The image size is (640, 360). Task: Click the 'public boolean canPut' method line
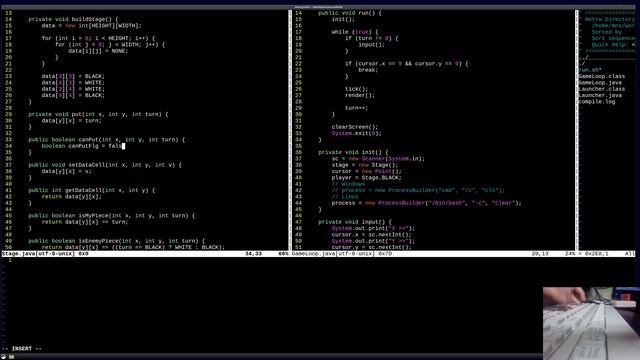tap(107, 140)
